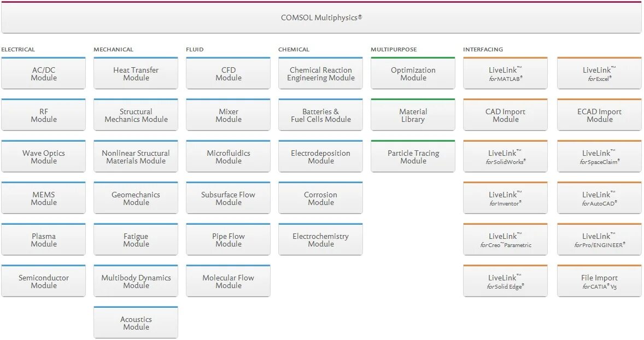Choose the Wave Optics Module
644x340 pixels.
(44, 156)
